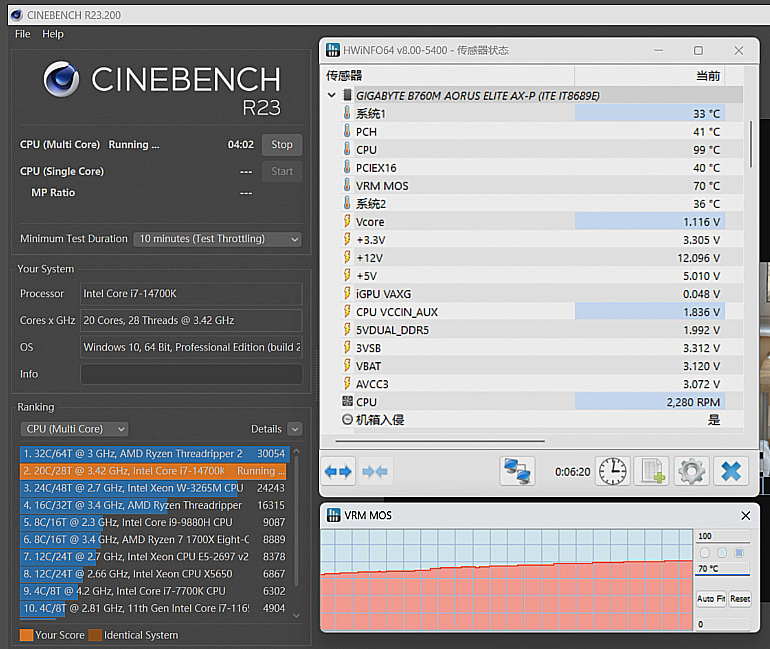770x649 pixels.
Task: Open the File menu in Cinebench
Action: coord(22,34)
